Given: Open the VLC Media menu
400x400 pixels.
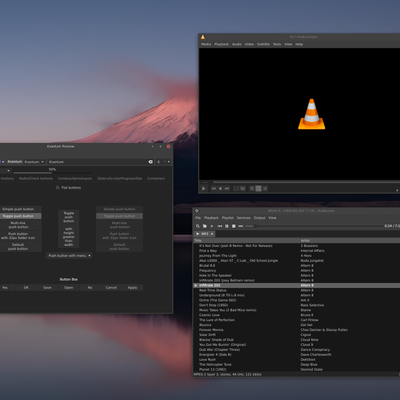Looking at the screenshot, I should pos(206,44).
